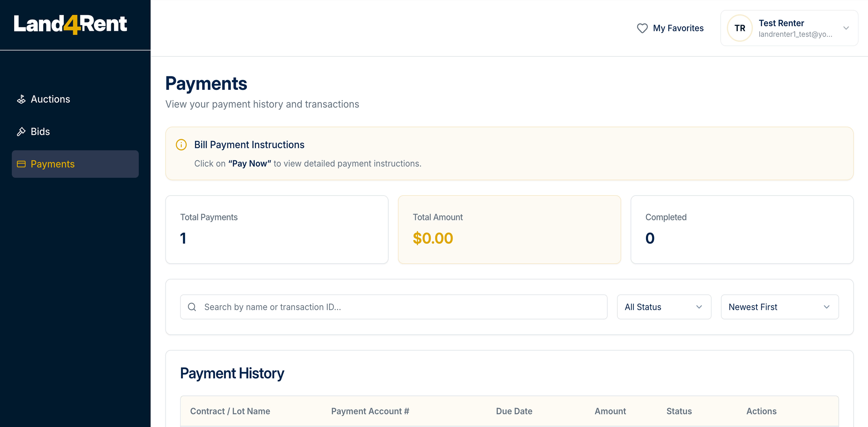
Task: Click the Total Payments summary card
Action: point(277,229)
